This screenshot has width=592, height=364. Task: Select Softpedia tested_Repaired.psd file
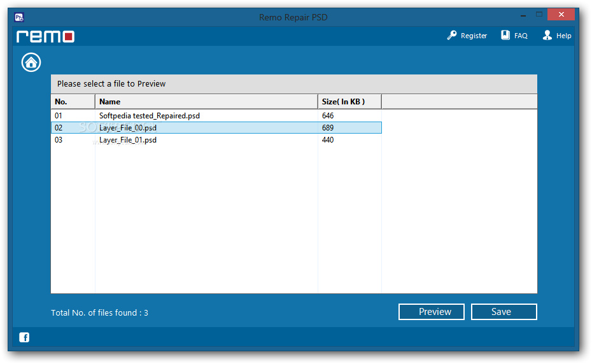tap(150, 116)
